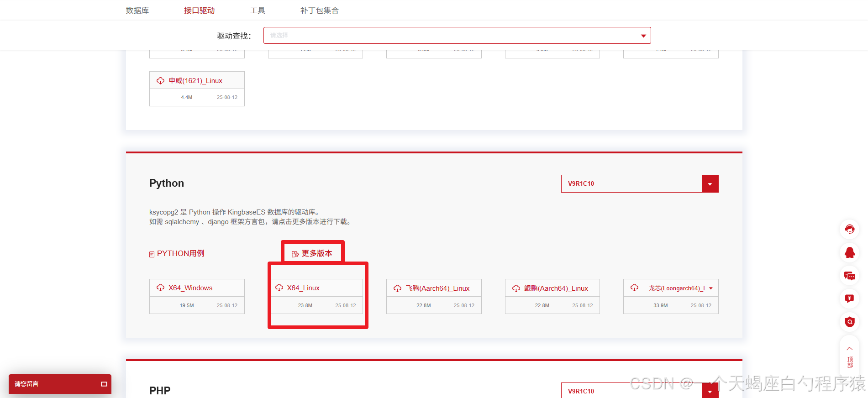The image size is (868, 398).
Task: Click the 飞腾(Aarch64)_Linux download cloud icon
Action: point(397,288)
